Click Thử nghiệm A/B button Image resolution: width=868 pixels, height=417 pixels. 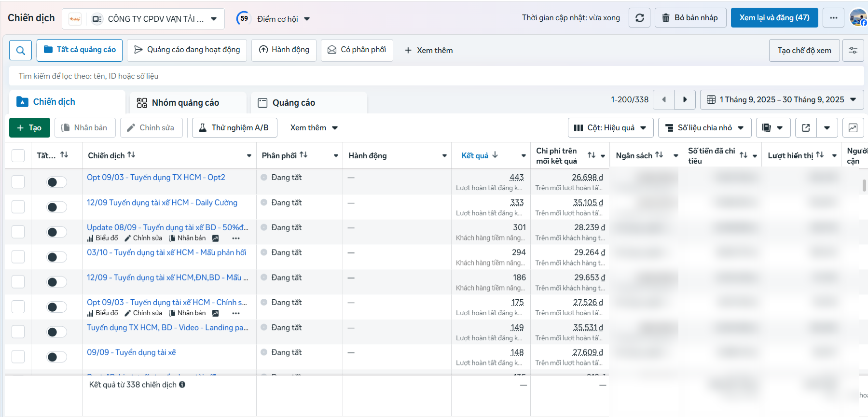click(234, 128)
